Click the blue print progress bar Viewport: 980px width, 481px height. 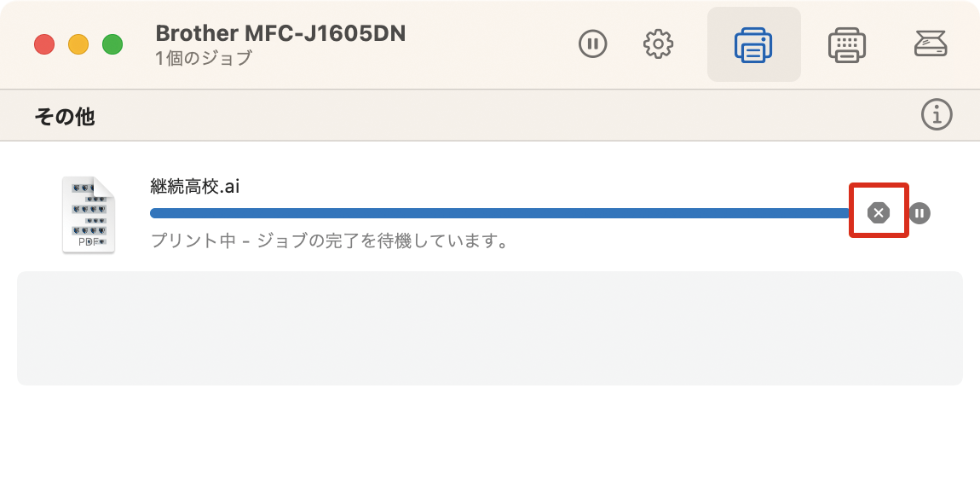coord(499,213)
